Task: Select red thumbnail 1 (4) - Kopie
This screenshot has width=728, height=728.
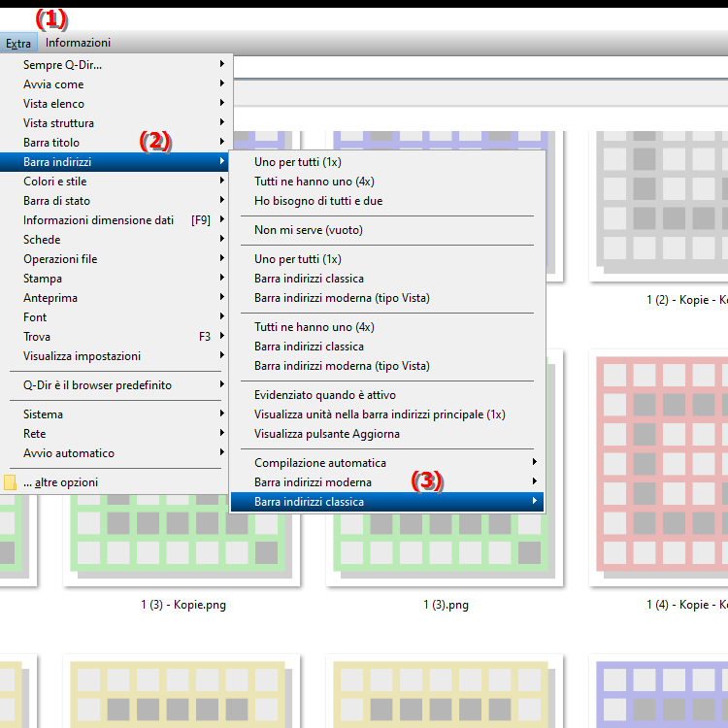Action: [x=659, y=468]
